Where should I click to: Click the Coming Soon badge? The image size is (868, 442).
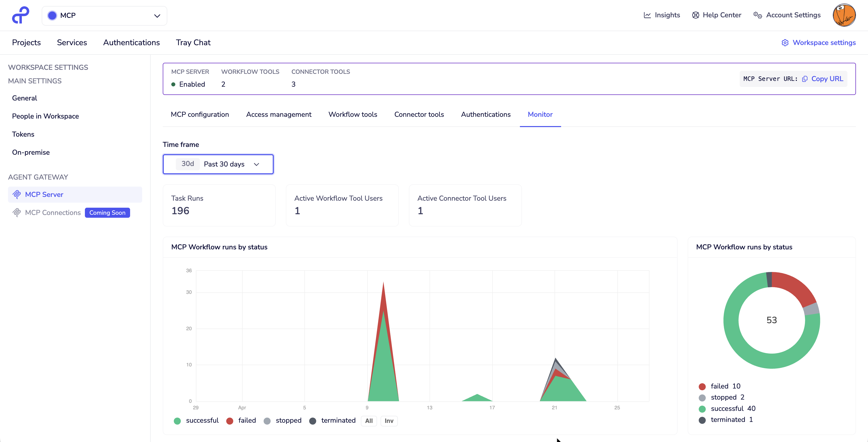(107, 212)
